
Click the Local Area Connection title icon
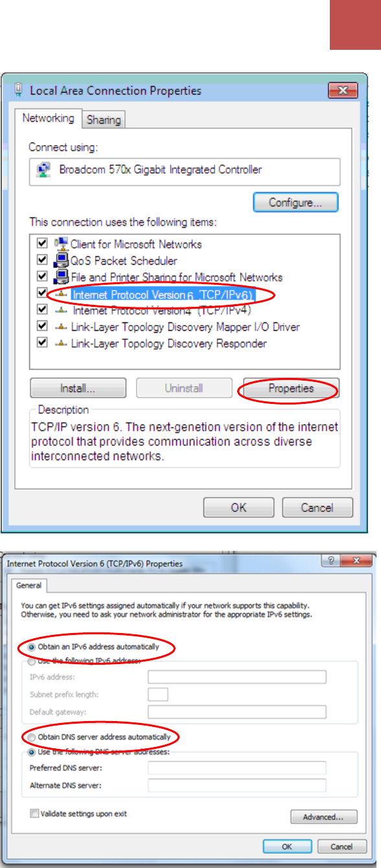[x=18, y=91]
